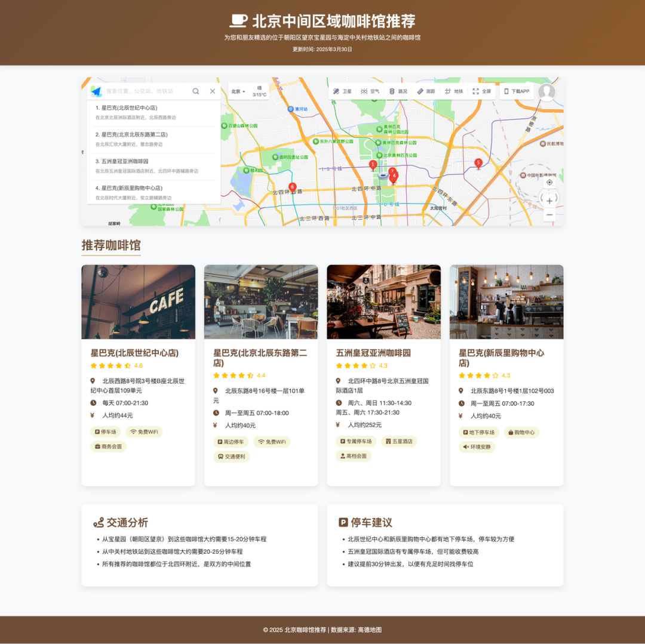Click red map marker number 4
Image resolution: width=645 pixels, height=644 pixels.
point(394,177)
